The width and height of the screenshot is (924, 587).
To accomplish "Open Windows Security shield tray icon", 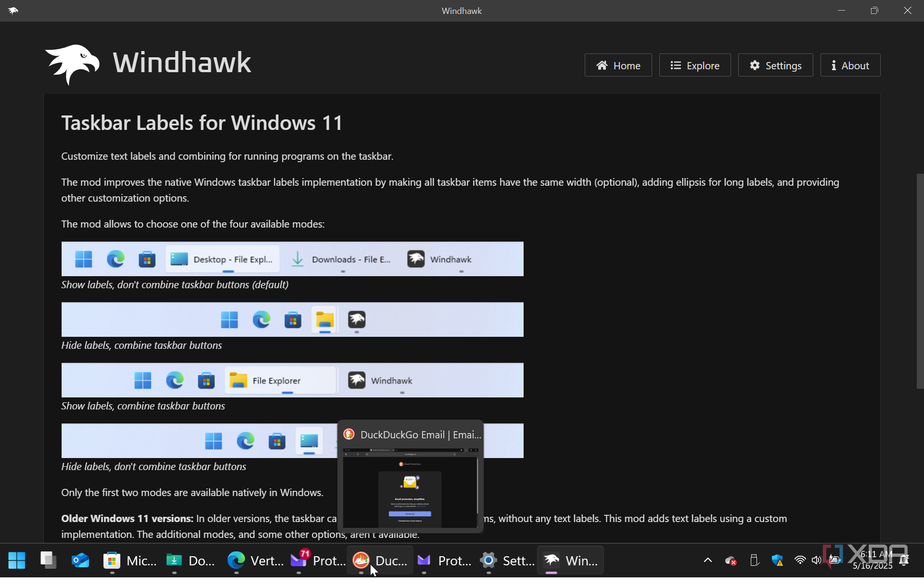I will click(777, 560).
